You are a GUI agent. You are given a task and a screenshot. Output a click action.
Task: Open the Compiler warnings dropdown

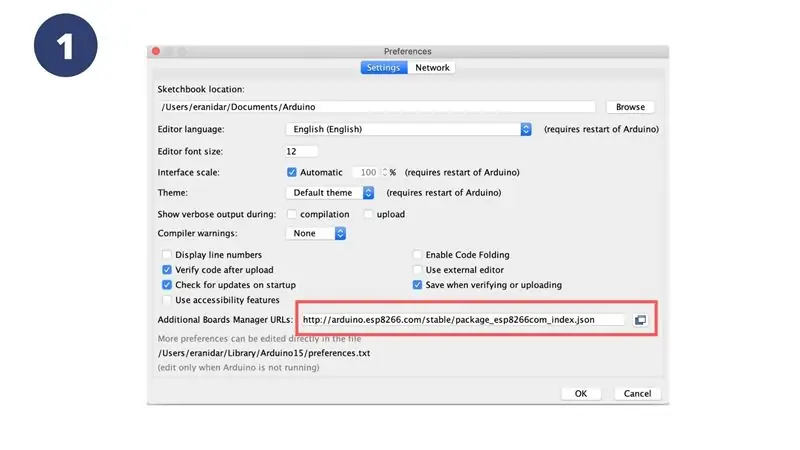(316, 234)
